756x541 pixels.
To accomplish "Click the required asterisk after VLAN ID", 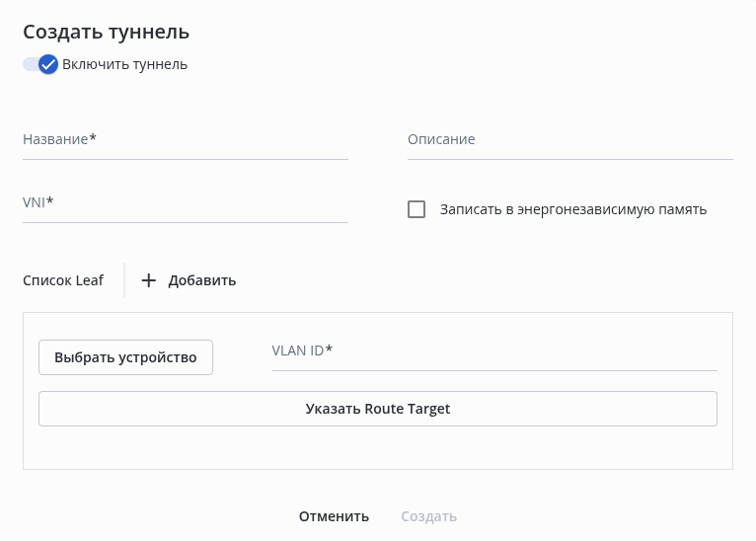I will (x=330, y=350).
